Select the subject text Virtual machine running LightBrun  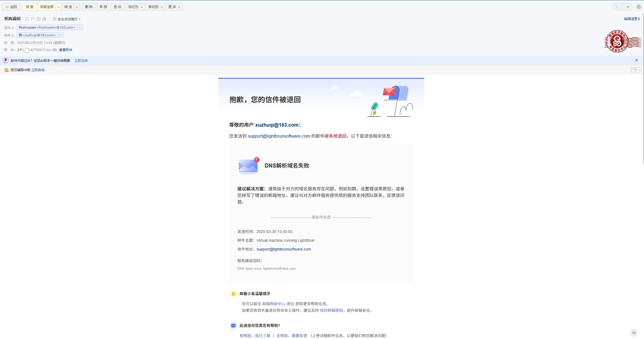285,240
